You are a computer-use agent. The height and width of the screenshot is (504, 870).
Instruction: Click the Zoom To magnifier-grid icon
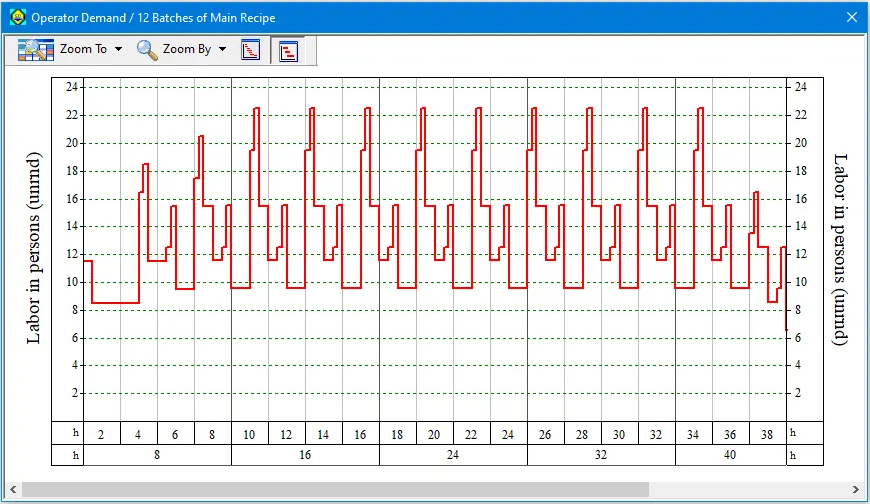click(35, 49)
